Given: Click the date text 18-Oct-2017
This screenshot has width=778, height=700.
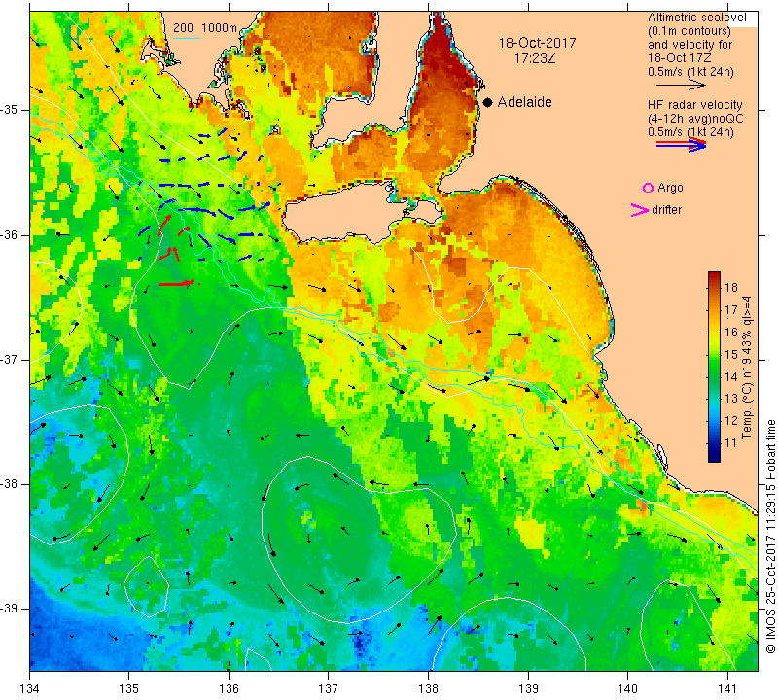Looking at the screenshot, I should pos(538,43).
